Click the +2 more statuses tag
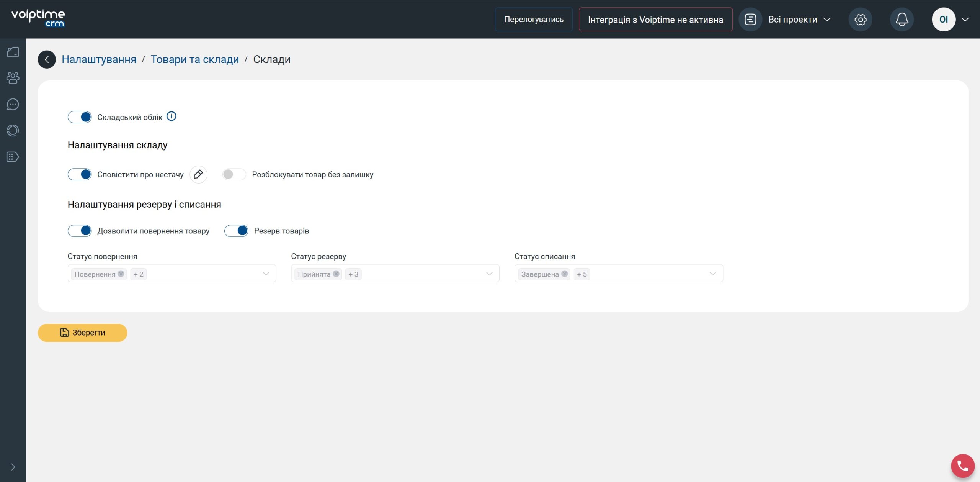Viewport: 980px width, 482px height. point(139,274)
